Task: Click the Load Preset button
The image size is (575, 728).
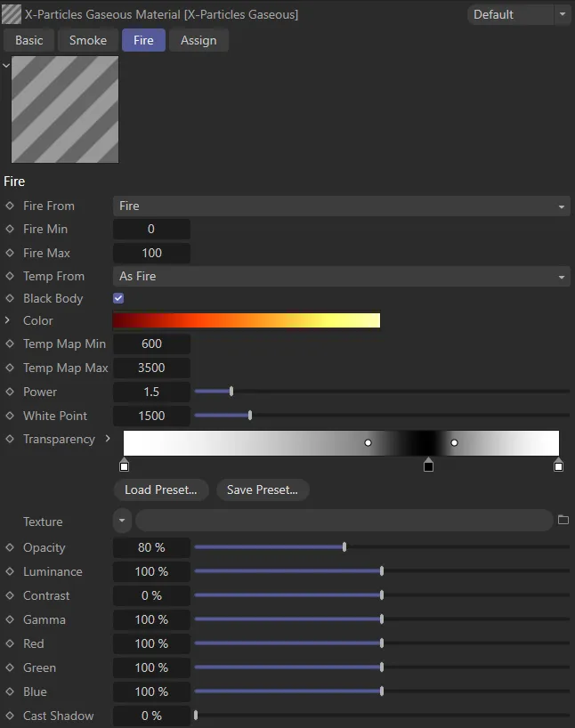Action: tap(161, 489)
